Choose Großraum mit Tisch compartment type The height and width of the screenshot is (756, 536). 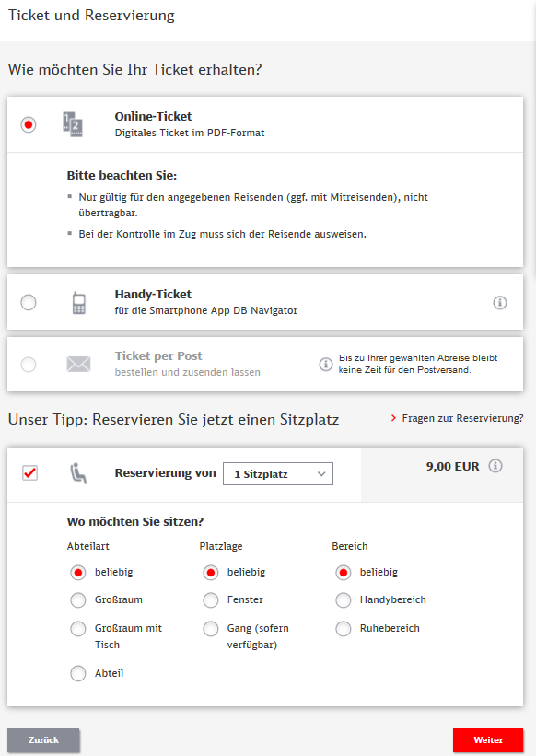(78, 629)
